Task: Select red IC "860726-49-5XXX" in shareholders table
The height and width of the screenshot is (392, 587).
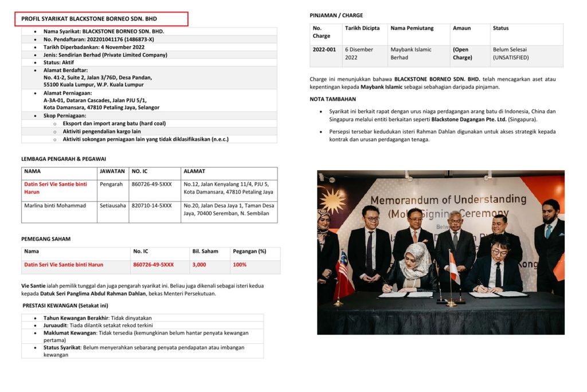Action: tap(154, 265)
